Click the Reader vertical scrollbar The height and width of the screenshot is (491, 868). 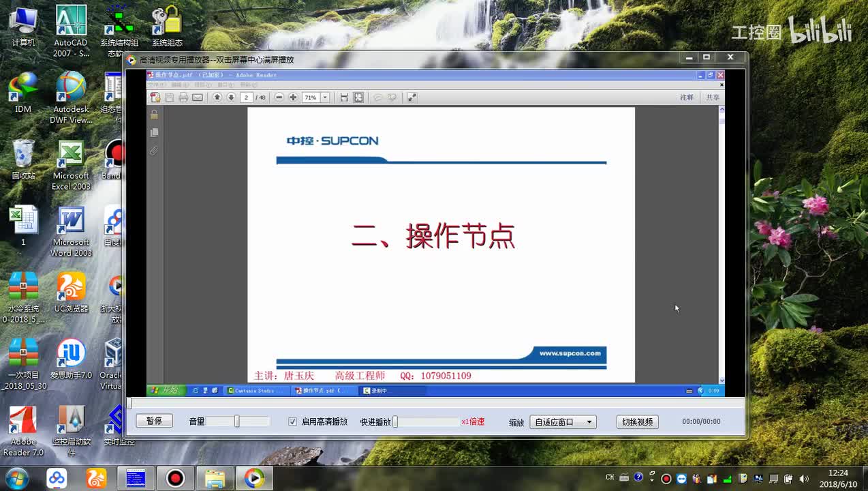pos(722,245)
